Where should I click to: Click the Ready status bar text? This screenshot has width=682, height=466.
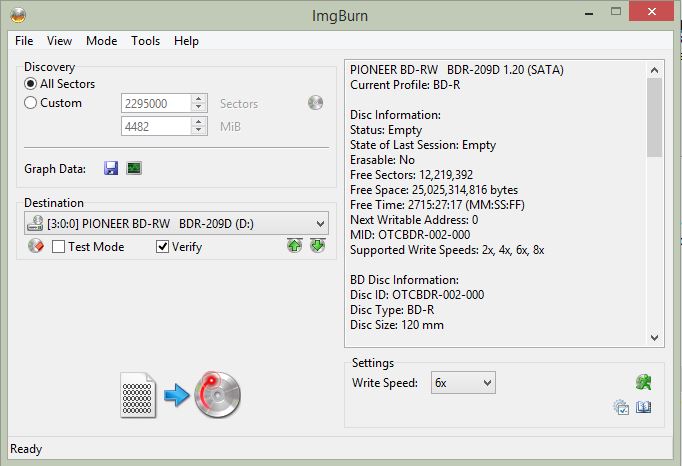[x=26, y=449]
